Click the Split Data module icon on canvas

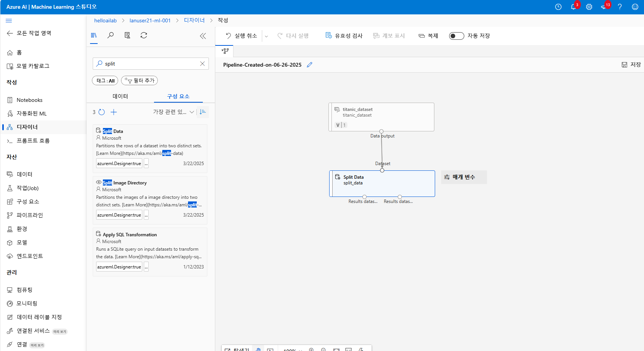click(338, 177)
